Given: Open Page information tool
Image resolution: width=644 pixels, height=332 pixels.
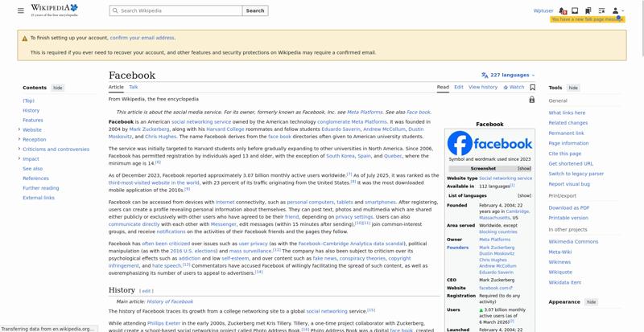Looking at the screenshot, I should click(568, 143).
